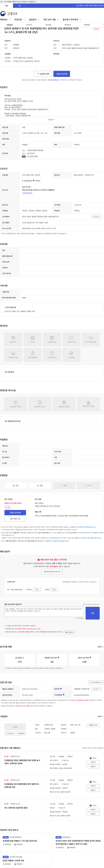Click the 관심기업 button under the logo
Screen dimensions: 104x868
10,733
